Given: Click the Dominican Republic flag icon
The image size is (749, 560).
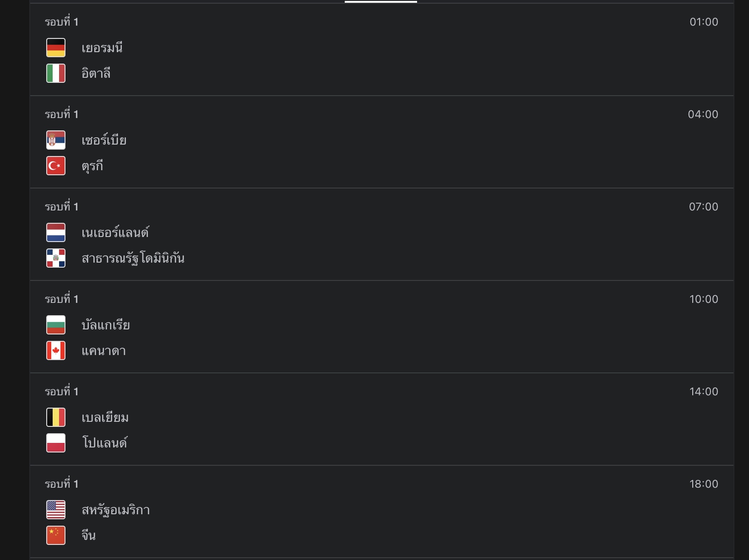Looking at the screenshot, I should point(56,258).
